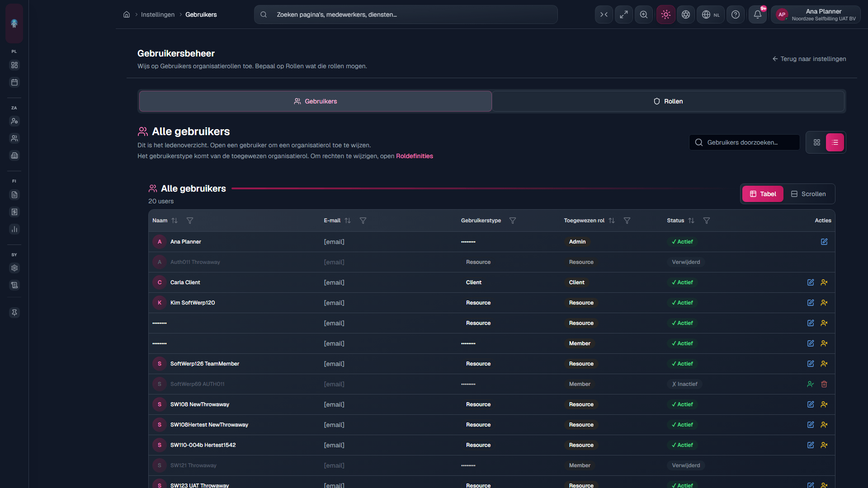868x488 pixels.
Task: Sort table by E-mail
Action: pyautogui.click(x=348, y=221)
